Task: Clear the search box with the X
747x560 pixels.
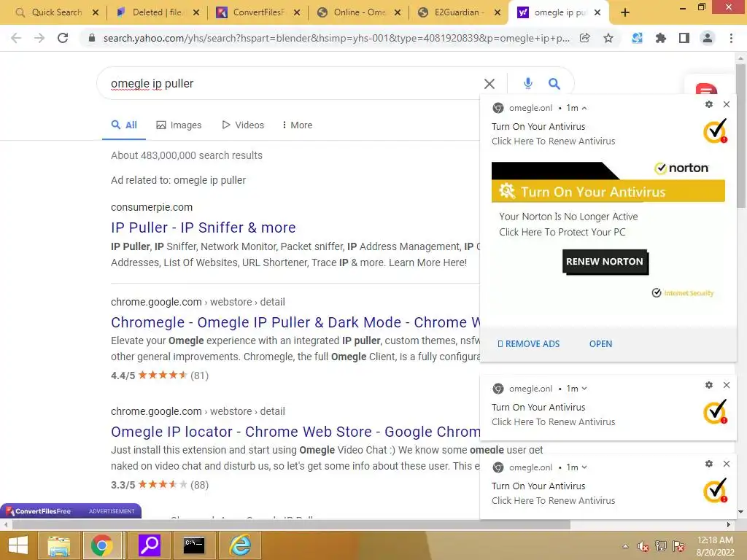Action: 489,84
